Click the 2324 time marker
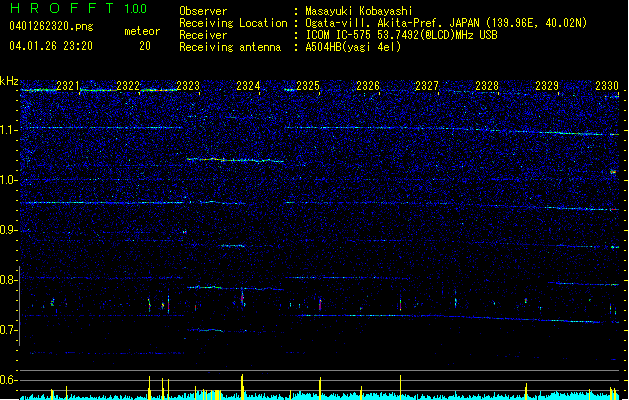629x400 pixels. coord(248,85)
